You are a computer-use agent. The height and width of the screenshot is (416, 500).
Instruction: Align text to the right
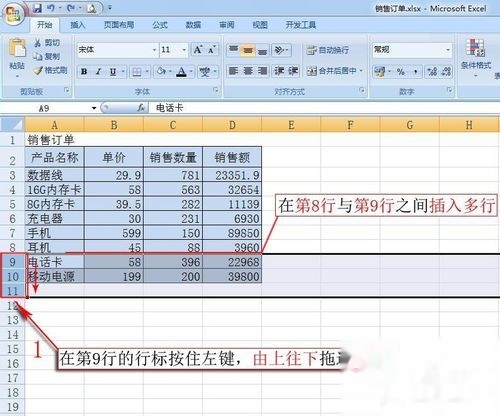click(x=262, y=71)
